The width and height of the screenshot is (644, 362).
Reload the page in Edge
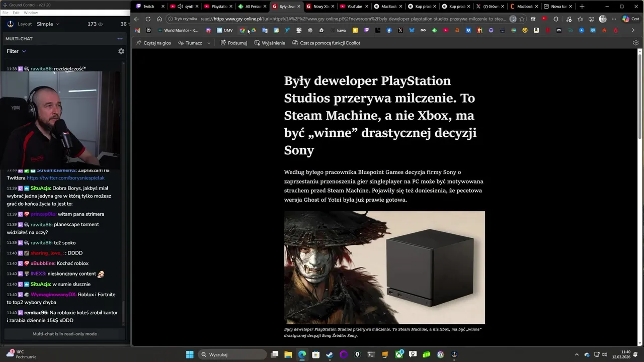tap(148, 19)
